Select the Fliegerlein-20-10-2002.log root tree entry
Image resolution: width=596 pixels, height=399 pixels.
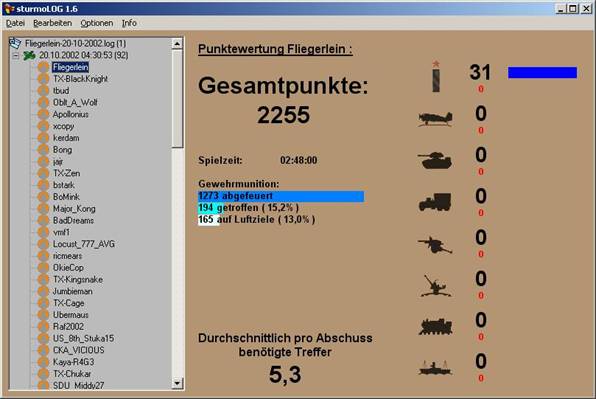pos(75,43)
